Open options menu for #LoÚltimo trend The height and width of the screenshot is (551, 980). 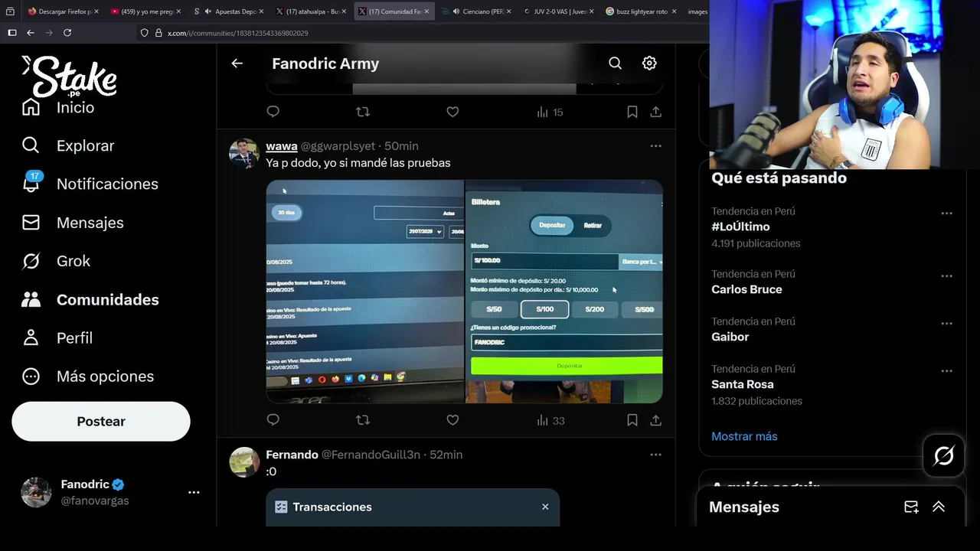click(946, 214)
